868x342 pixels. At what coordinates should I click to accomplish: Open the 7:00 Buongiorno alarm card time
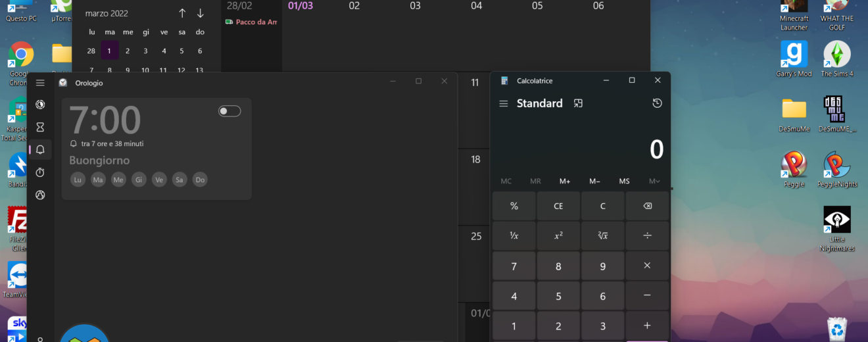tap(105, 120)
